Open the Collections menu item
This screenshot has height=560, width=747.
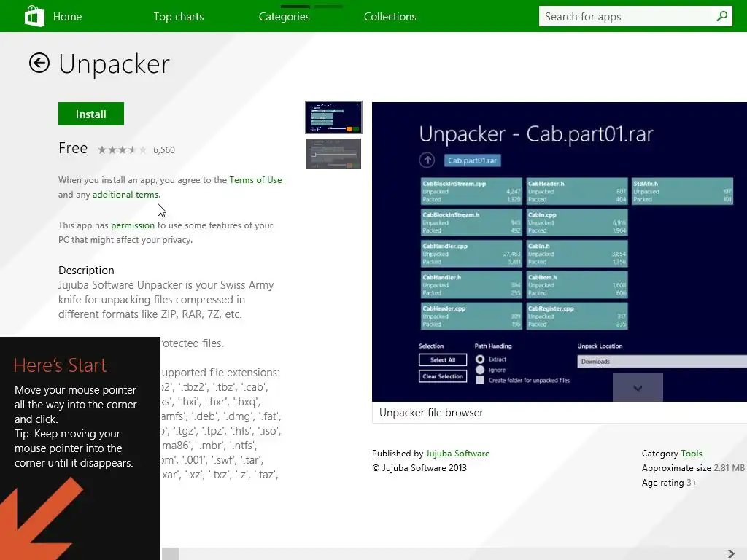[390, 17]
